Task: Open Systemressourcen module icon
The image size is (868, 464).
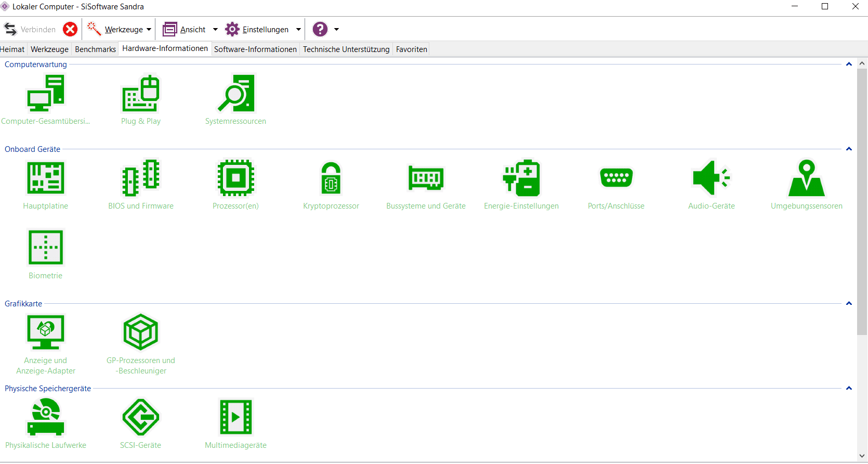Action: [236, 94]
